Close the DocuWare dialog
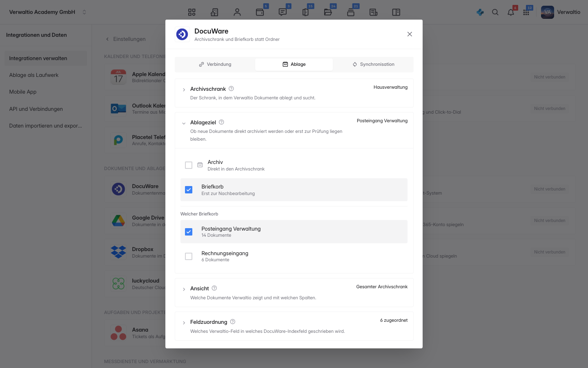 click(x=410, y=34)
